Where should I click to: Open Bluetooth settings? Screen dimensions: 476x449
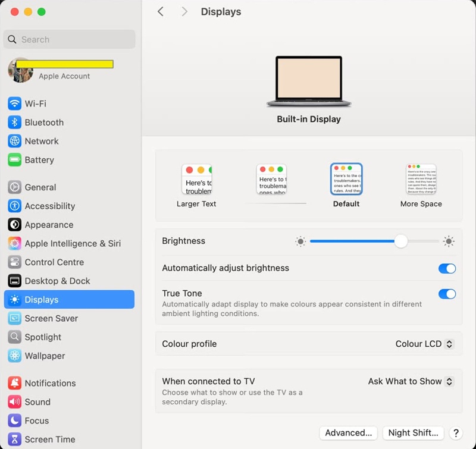click(69, 123)
